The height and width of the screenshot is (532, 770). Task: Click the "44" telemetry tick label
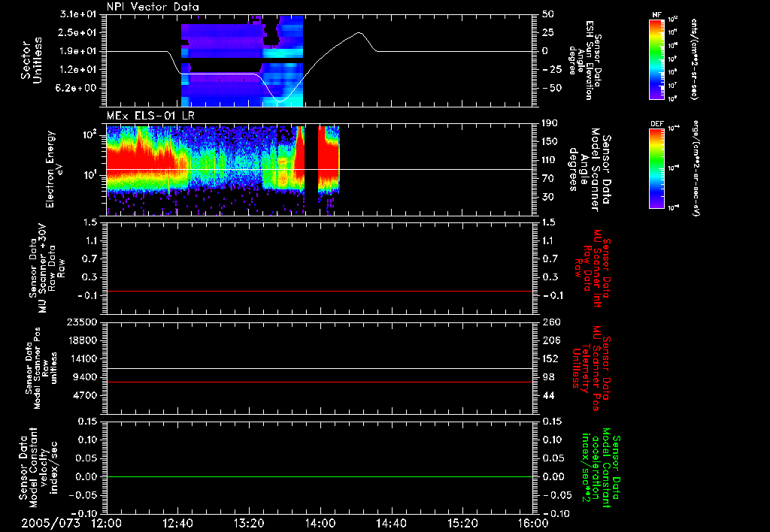coord(548,395)
